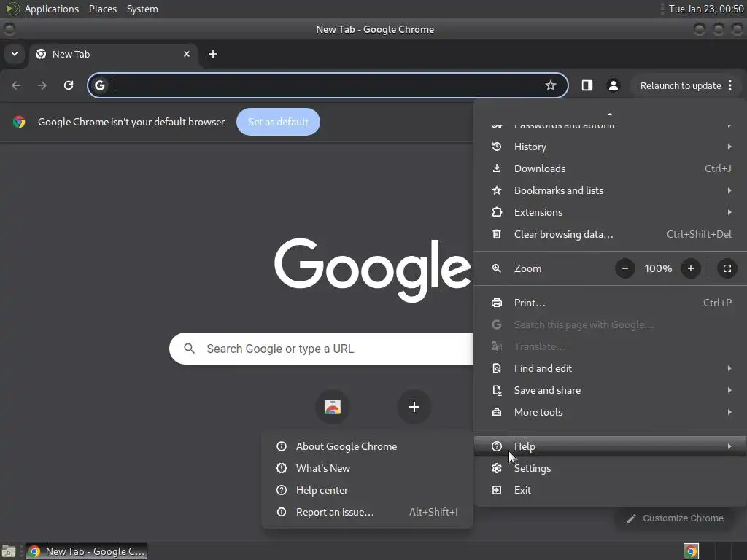Open the side panel icon
The height and width of the screenshot is (560, 747).
pos(587,85)
